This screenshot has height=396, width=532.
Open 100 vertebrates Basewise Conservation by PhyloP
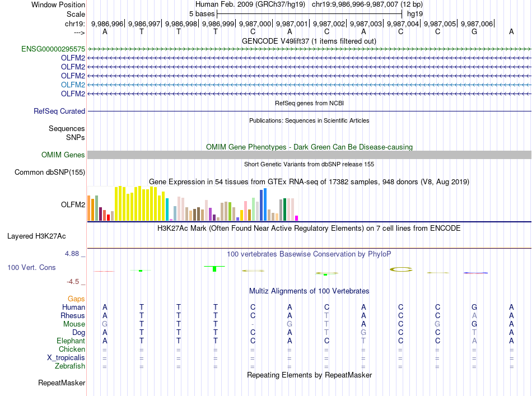coord(309,254)
